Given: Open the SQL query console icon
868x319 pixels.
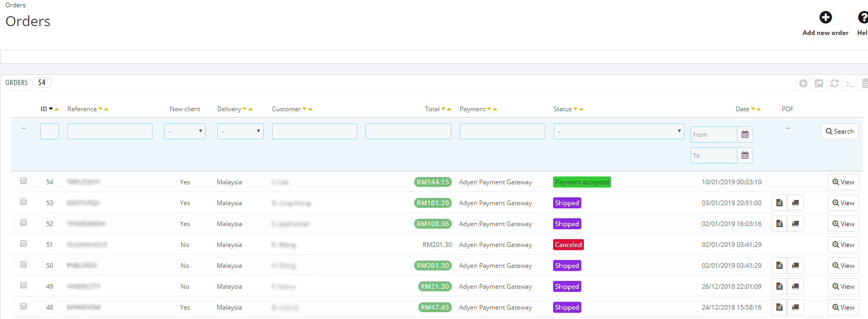Looking at the screenshot, I should 850,84.
